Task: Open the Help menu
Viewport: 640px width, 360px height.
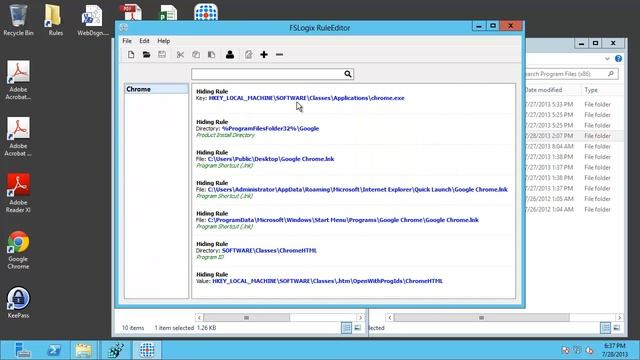Action: click(164, 41)
